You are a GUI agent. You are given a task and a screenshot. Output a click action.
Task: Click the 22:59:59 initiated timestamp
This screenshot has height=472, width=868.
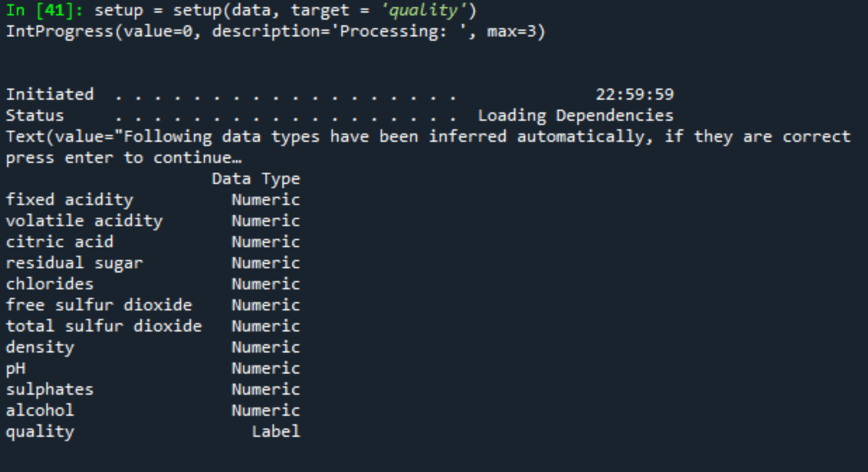634,95
